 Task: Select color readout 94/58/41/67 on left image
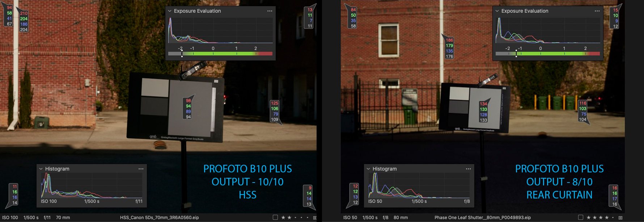pyautogui.click(x=9, y=16)
